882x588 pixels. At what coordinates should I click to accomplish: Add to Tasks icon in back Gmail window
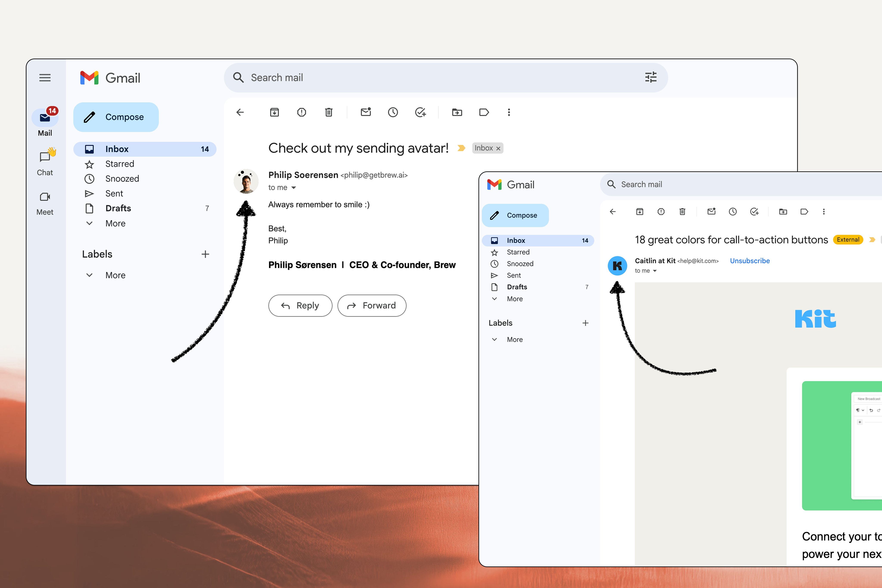tap(420, 112)
